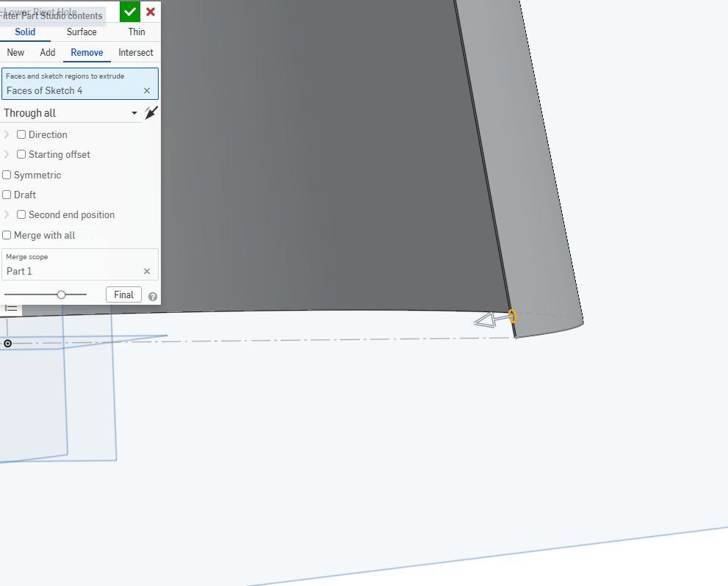Focus the Merge scope field
Image resolution: width=728 pixels, height=586 pixels.
point(80,264)
